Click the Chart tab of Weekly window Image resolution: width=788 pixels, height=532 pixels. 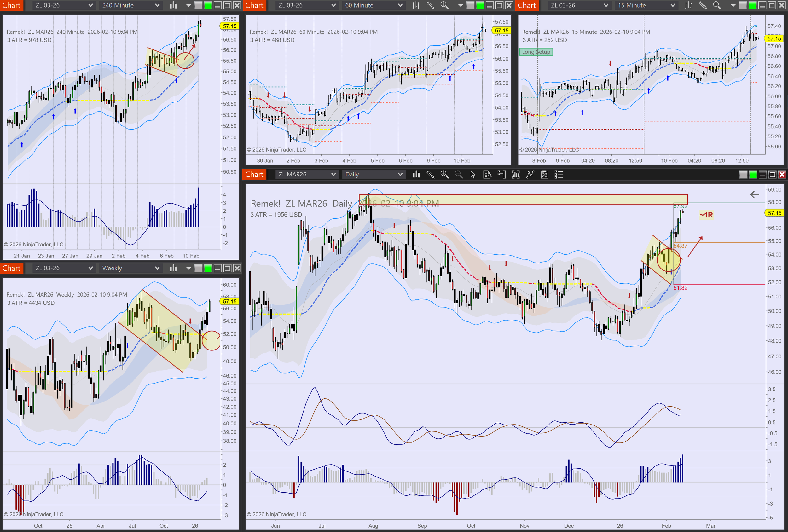pos(12,268)
